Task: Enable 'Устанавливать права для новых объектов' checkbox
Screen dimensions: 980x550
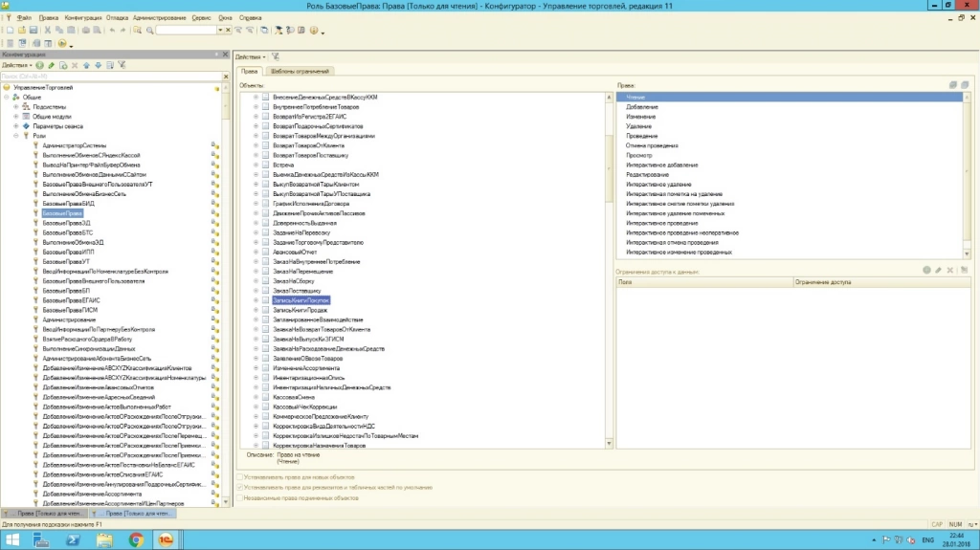Action: (239, 476)
